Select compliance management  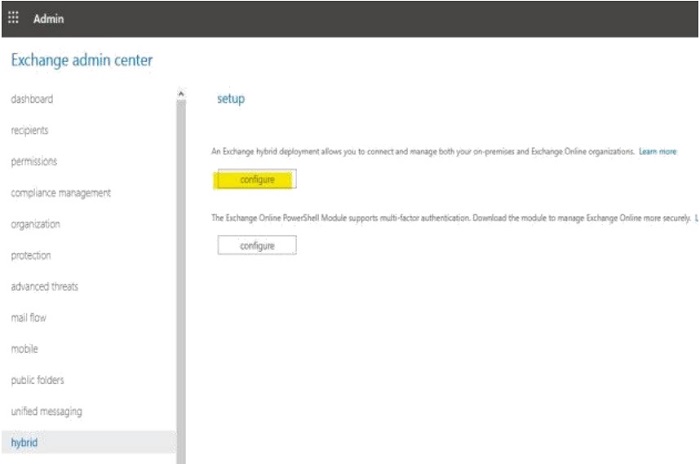click(61, 193)
